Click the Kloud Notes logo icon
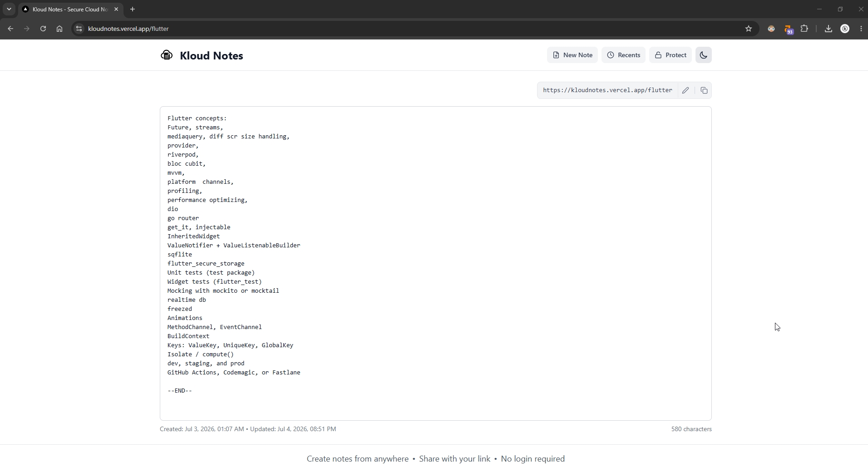This screenshot has width=868, height=472. (167, 55)
